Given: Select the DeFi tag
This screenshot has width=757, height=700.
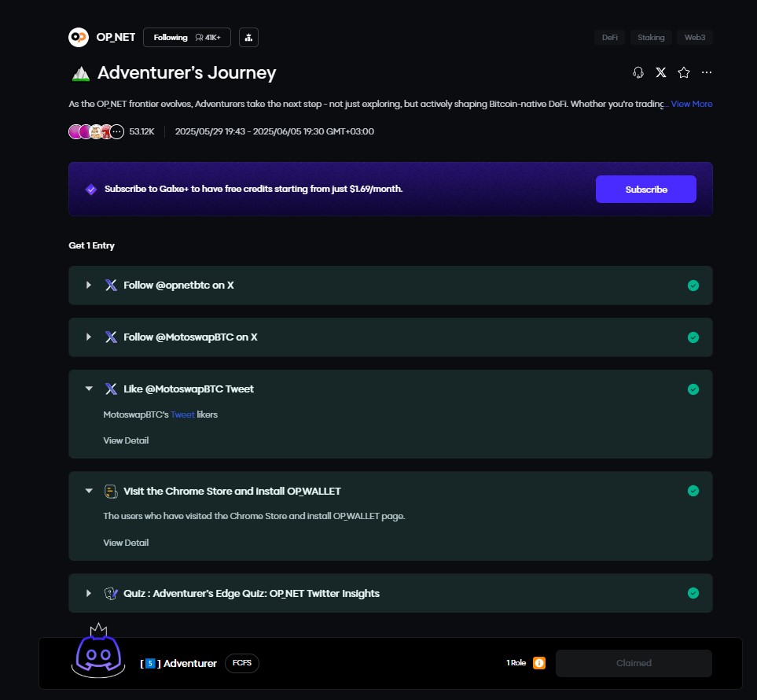Looking at the screenshot, I should [x=609, y=37].
